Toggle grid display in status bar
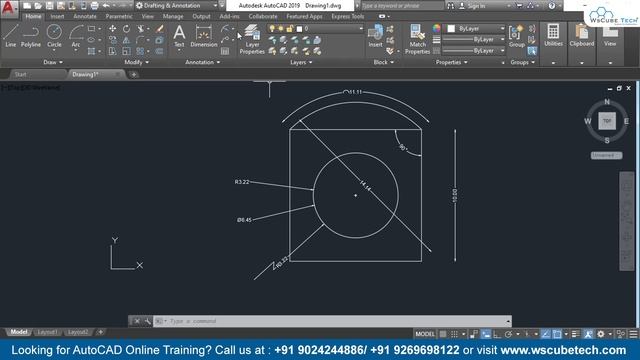The height and width of the screenshot is (360, 640). 443,334
